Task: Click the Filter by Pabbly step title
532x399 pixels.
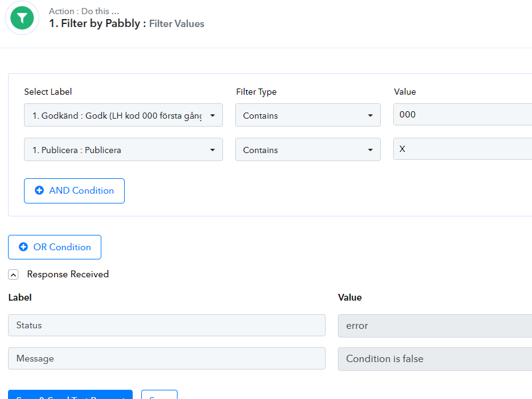Action: [x=127, y=23]
